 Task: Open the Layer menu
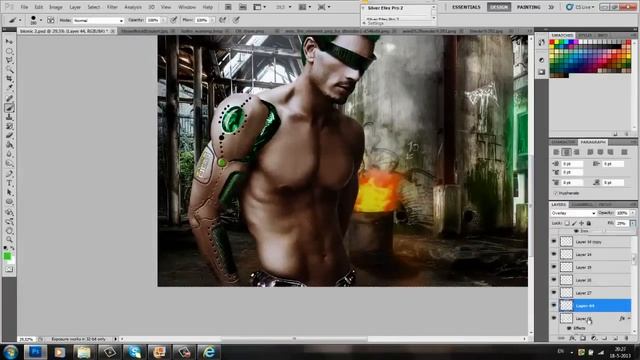click(75, 7)
